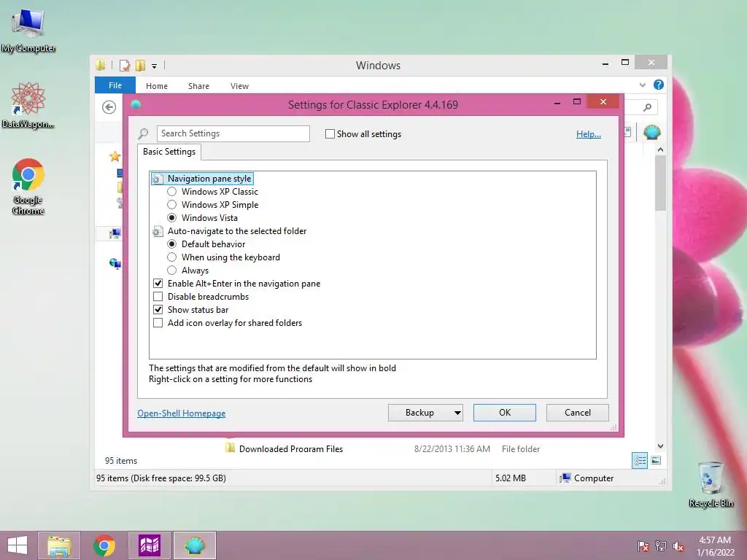Screen dimensions: 747x560
Task: Click the New folder icon in quick access toolbar
Action: click(140, 65)
